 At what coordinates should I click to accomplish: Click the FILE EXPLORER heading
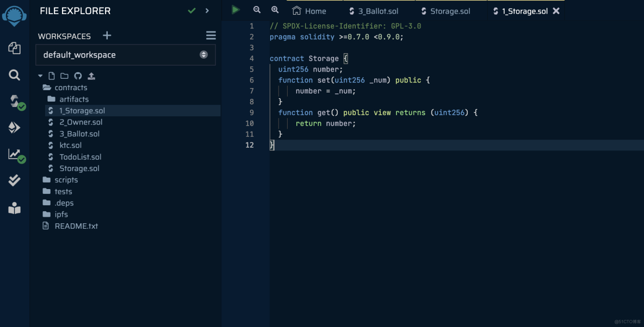tap(75, 11)
